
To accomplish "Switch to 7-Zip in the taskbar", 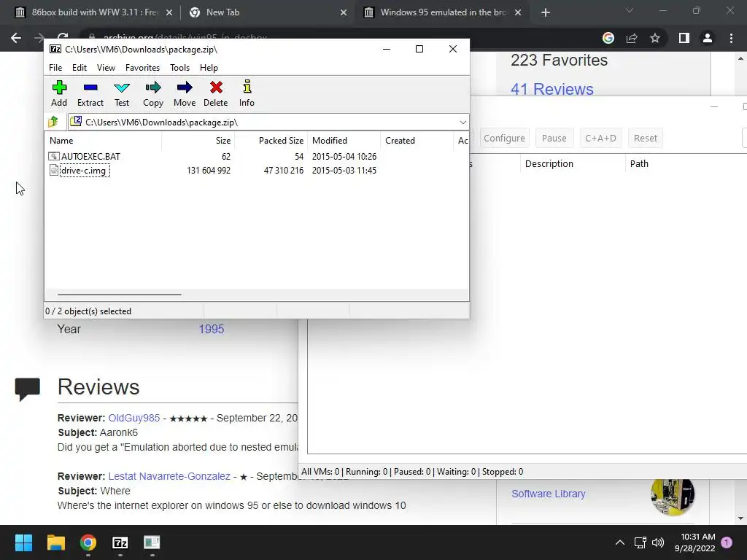I will [x=120, y=542].
